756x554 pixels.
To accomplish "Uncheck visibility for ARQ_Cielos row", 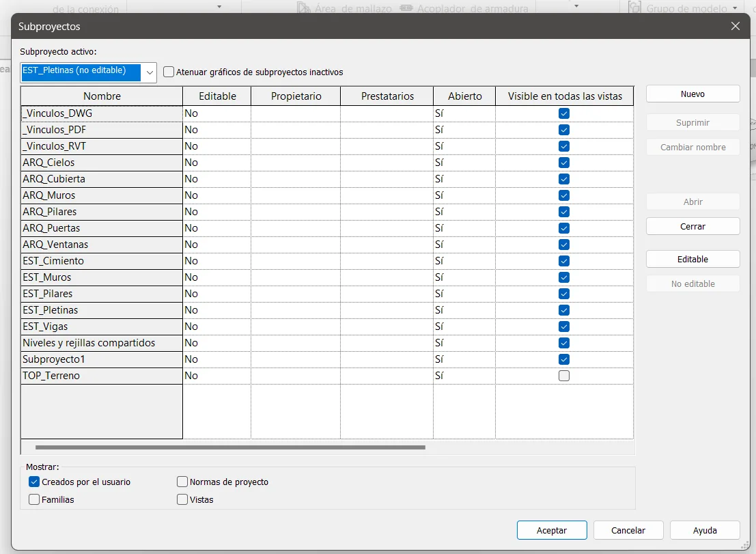I will pos(563,163).
